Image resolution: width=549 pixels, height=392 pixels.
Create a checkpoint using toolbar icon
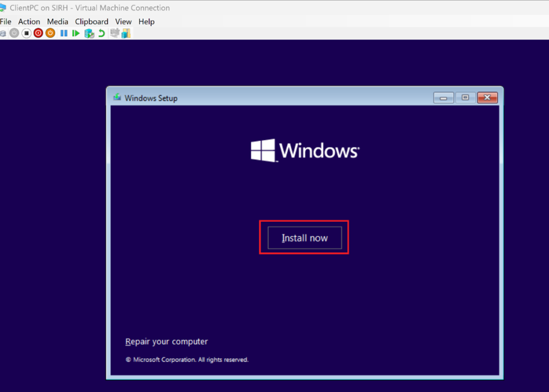[89, 33]
